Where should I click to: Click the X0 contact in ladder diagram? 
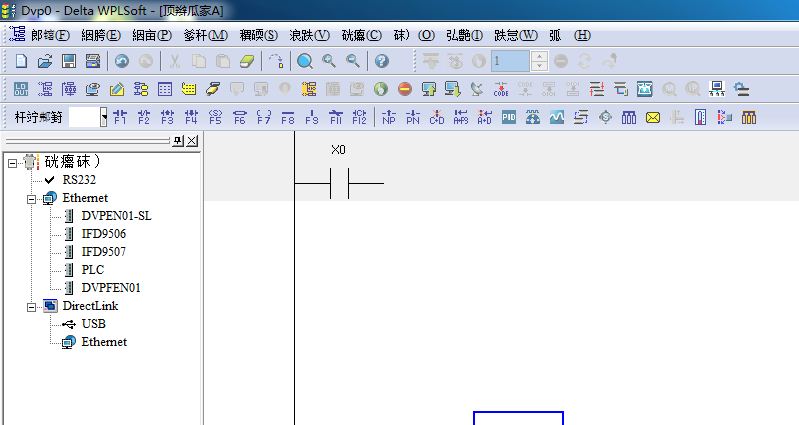click(x=338, y=183)
